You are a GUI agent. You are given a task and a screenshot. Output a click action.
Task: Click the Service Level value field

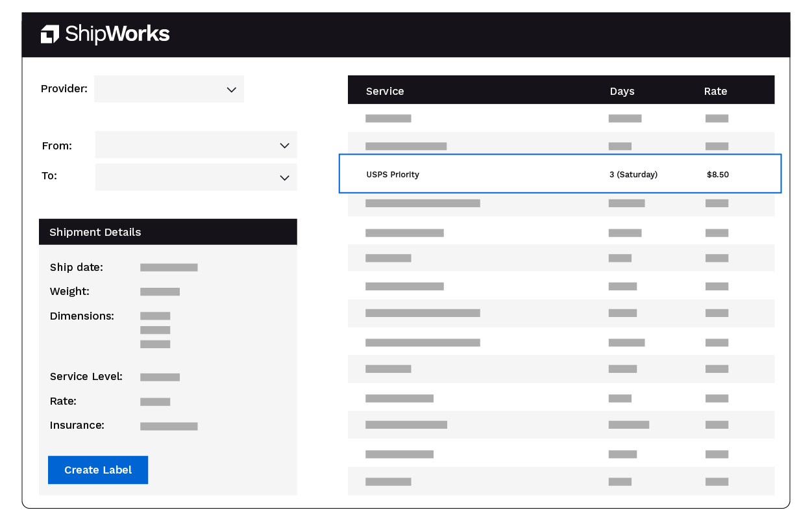pyautogui.click(x=160, y=377)
